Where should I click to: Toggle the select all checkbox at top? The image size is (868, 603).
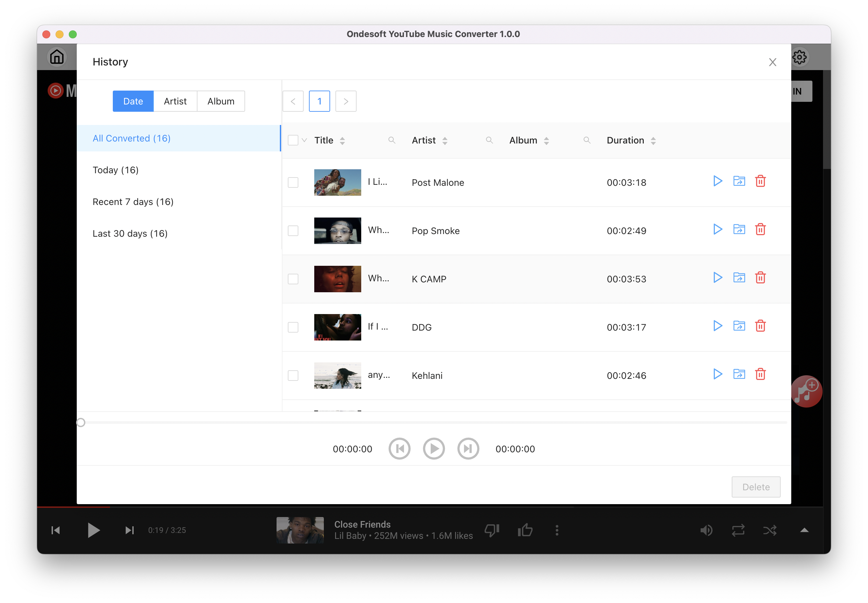pos(293,140)
